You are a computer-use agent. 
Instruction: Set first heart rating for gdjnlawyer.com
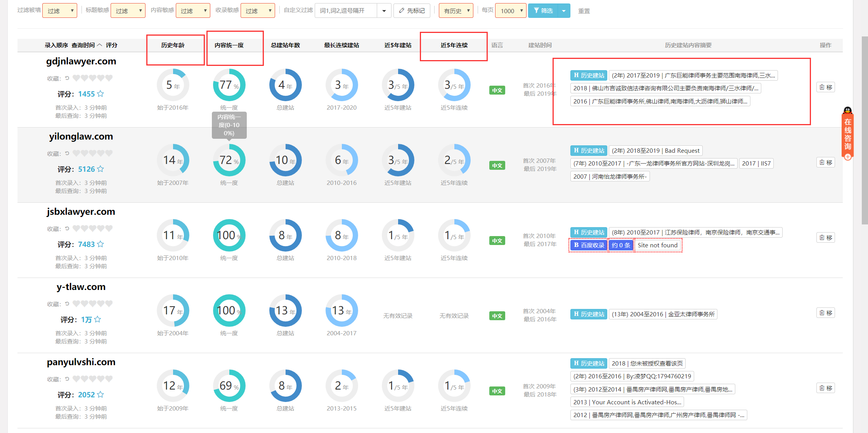pyautogui.click(x=76, y=78)
